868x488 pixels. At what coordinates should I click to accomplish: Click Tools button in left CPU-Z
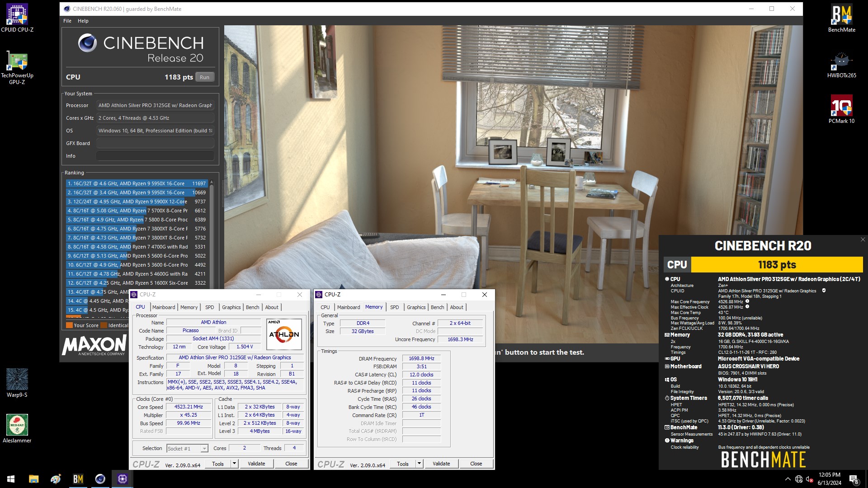(x=218, y=464)
